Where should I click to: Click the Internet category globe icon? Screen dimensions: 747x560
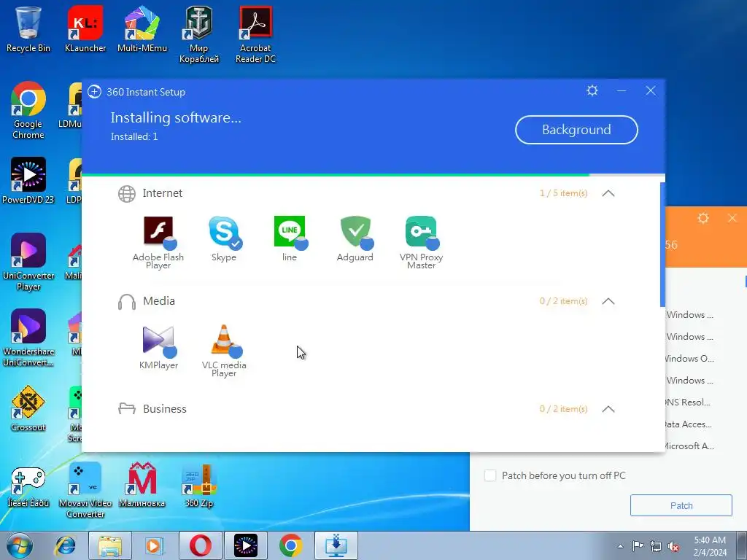(127, 193)
